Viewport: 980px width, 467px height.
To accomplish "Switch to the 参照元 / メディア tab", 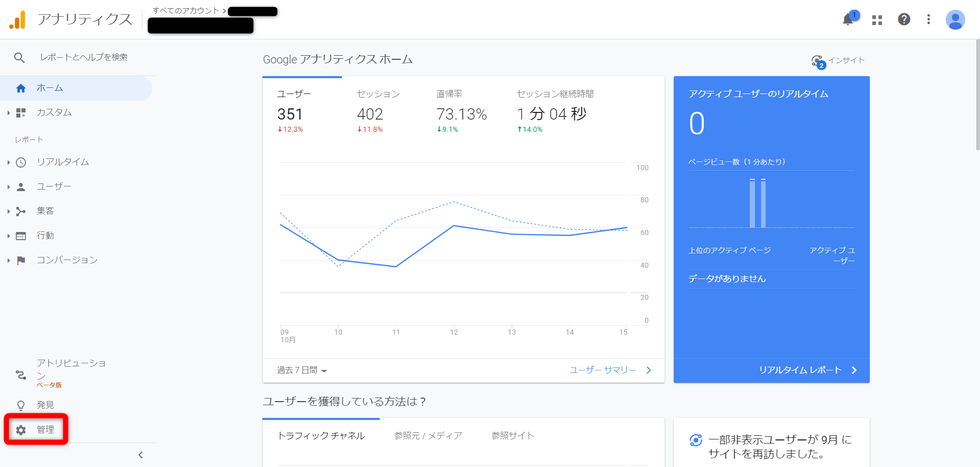I will pyautogui.click(x=428, y=436).
